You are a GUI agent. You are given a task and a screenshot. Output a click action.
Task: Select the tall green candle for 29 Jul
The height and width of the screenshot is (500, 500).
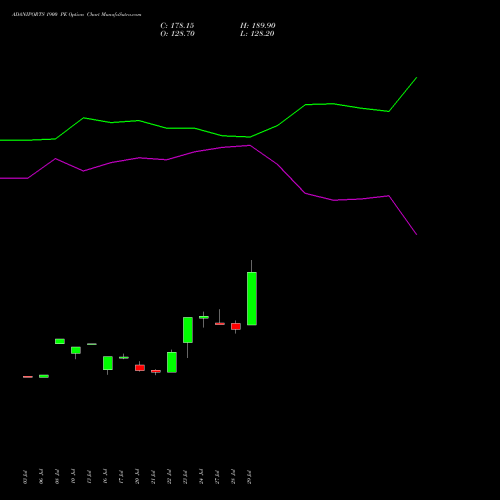252,298
